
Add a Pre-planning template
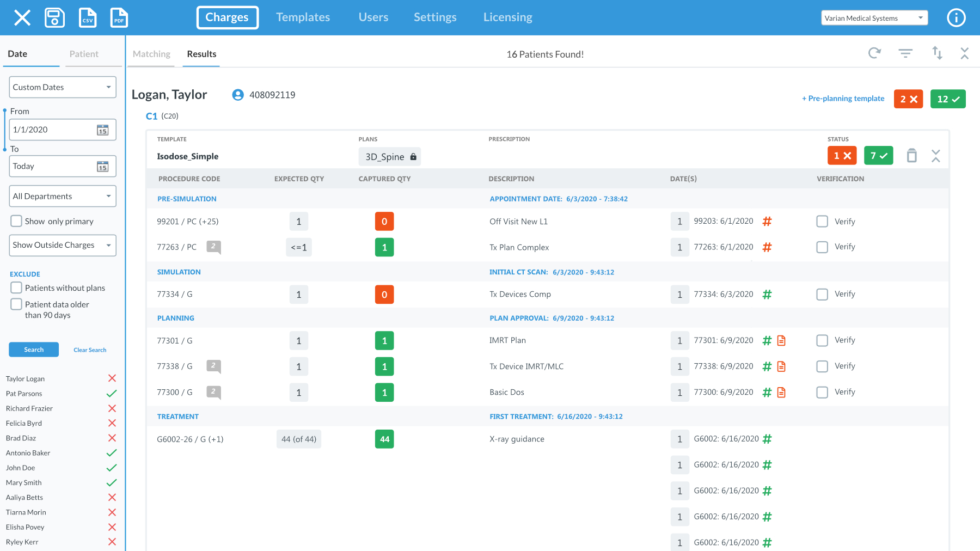point(843,99)
